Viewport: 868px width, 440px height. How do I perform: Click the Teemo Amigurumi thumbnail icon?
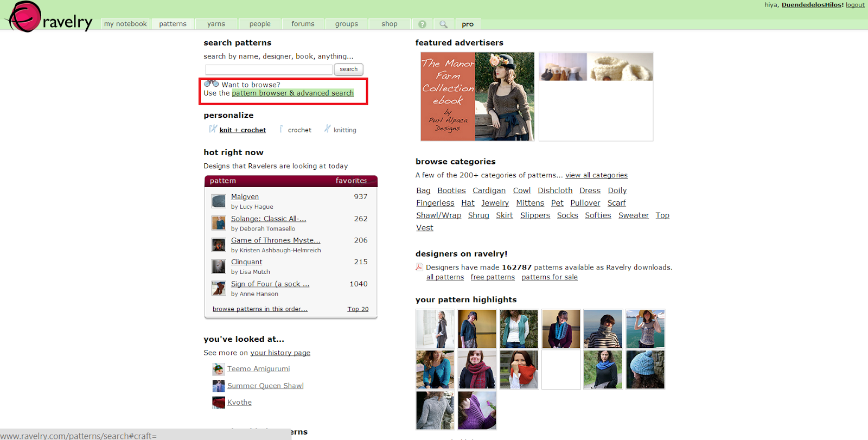tap(219, 369)
